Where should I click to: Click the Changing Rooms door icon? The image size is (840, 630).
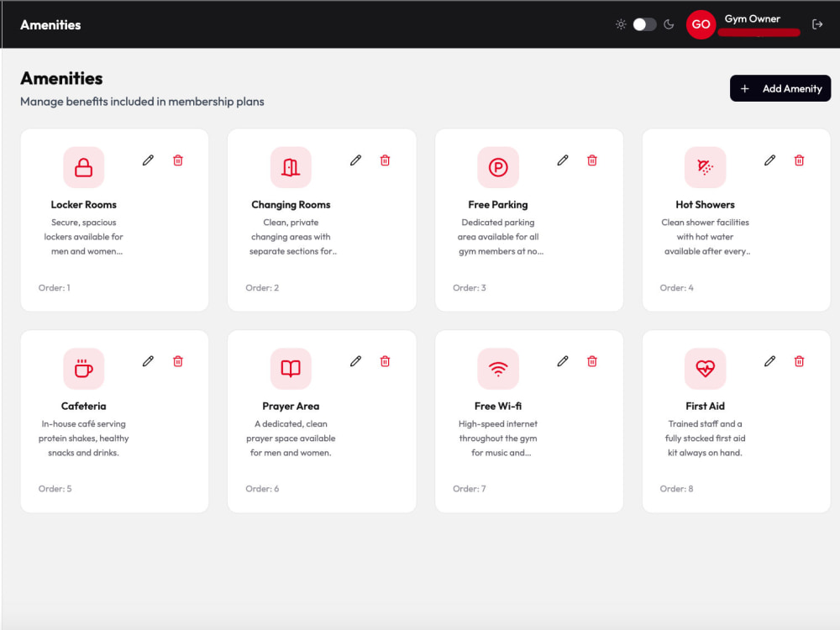point(291,167)
